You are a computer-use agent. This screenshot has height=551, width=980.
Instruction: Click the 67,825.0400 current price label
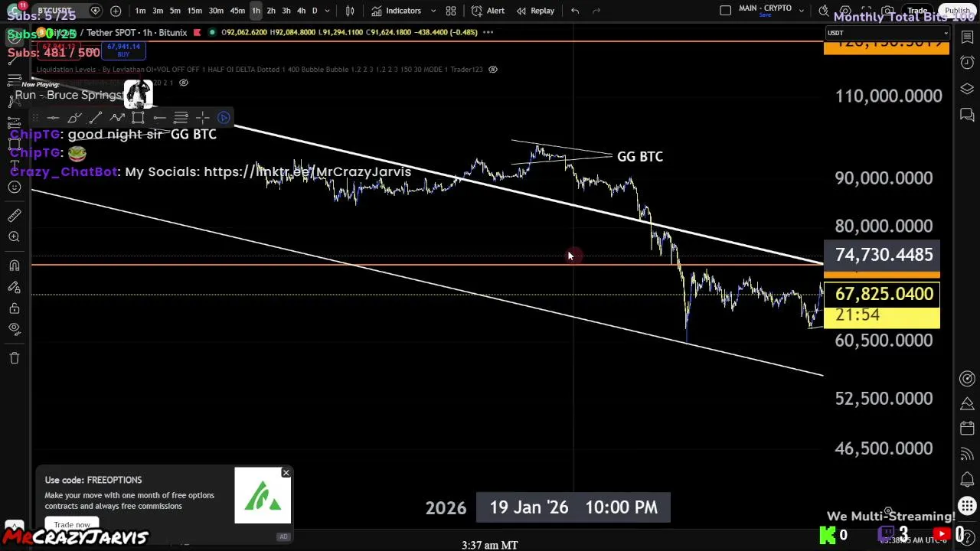(x=882, y=295)
